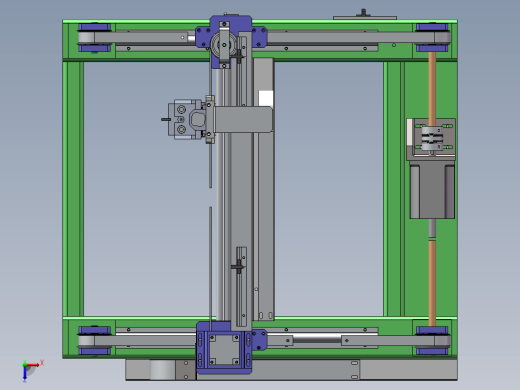Select the shaft coupling above the stepper motor
Viewport: 520px width, 390px height.
point(432,139)
